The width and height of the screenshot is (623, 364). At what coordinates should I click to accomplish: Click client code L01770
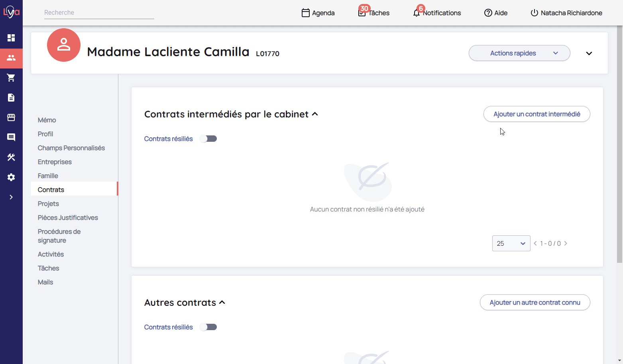coord(267,54)
